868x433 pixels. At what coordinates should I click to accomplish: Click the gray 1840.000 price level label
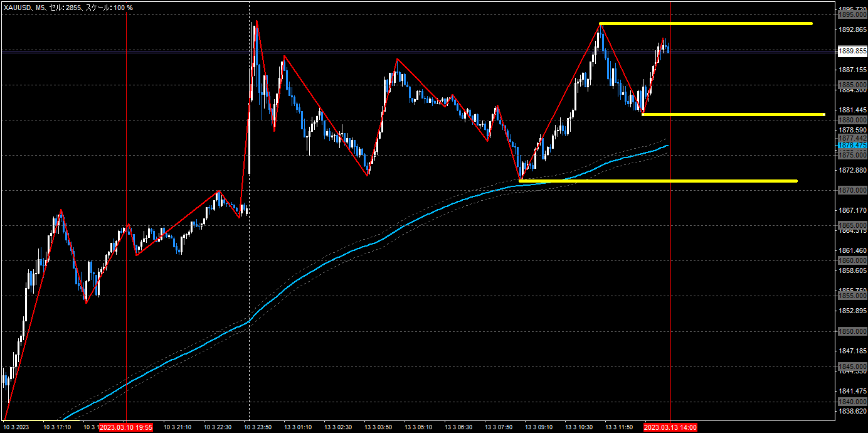(x=852, y=402)
